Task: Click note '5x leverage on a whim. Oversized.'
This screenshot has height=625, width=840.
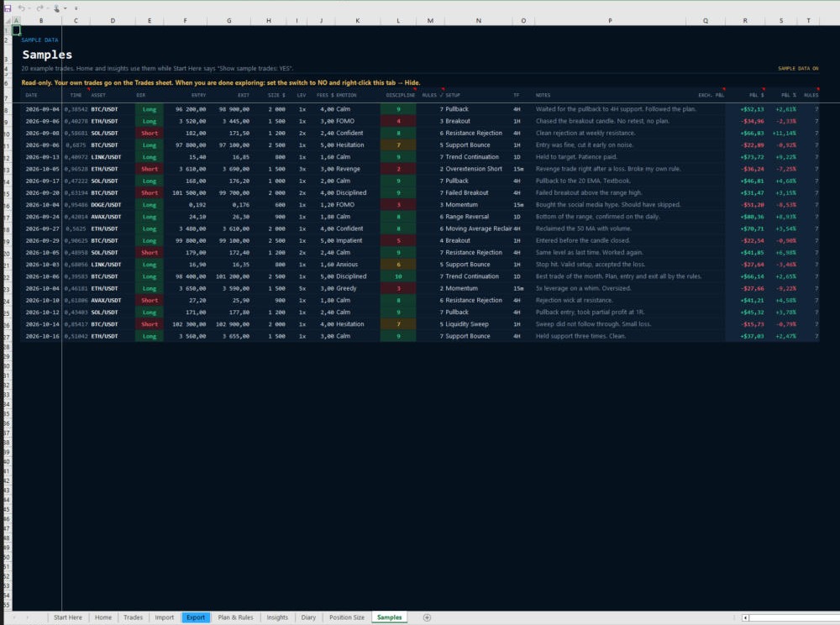Action: [x=583, y=289]
